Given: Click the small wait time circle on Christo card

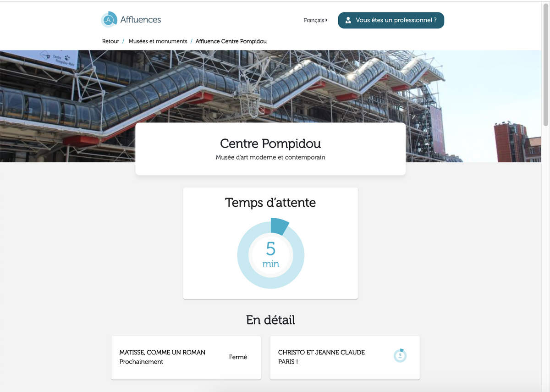Looking at the screenshot, I should tap(400, 355).
